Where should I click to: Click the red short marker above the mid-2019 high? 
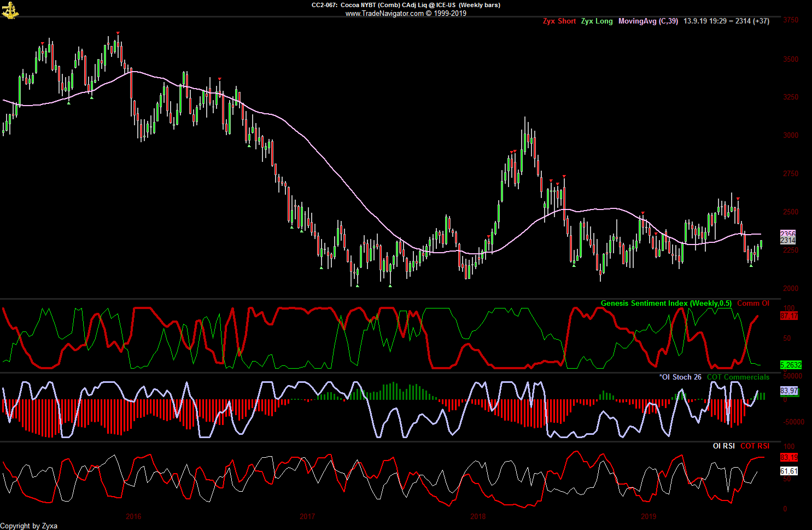(x=738, y=199)
